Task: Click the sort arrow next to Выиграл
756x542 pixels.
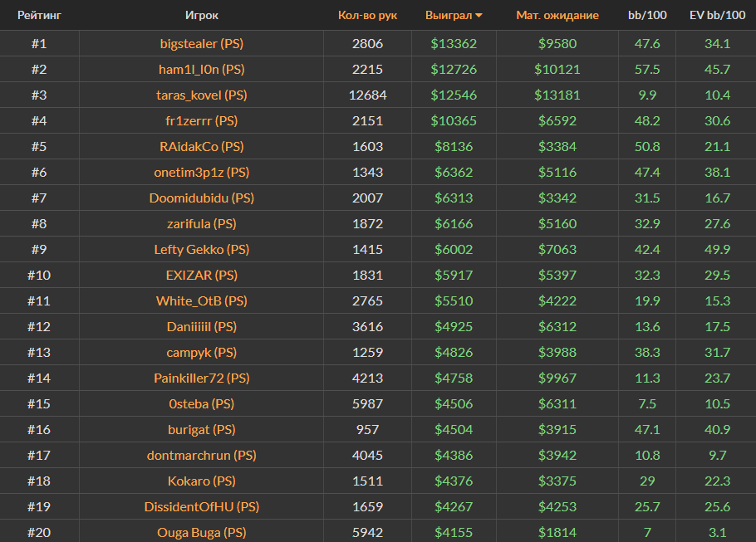Action: [479, 16]
